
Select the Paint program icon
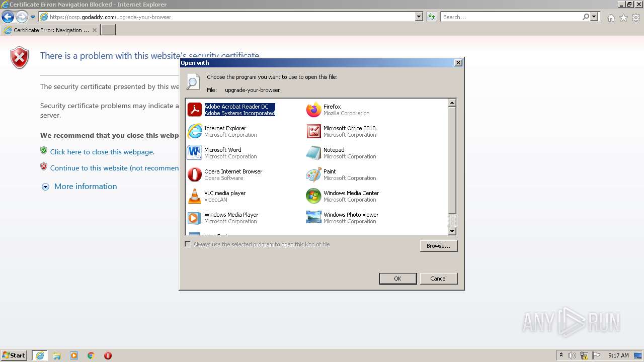[x=314, y=174]
